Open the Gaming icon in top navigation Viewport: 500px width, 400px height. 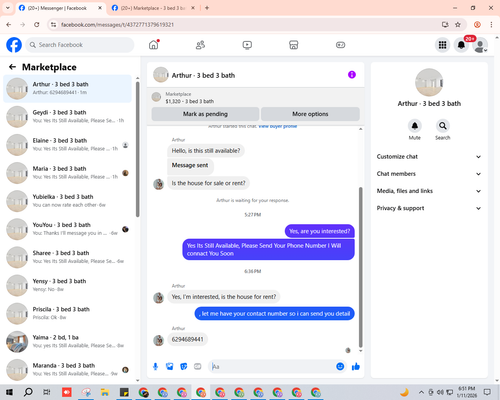click(340, 45)
